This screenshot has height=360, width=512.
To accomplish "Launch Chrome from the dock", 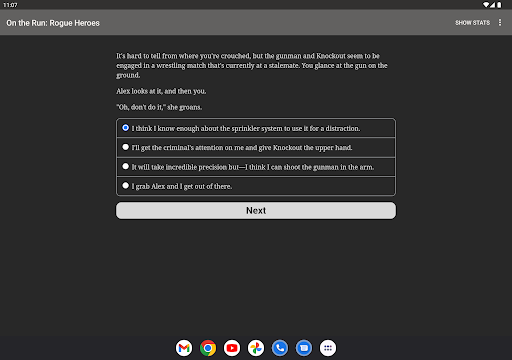I will click(208, 348).
